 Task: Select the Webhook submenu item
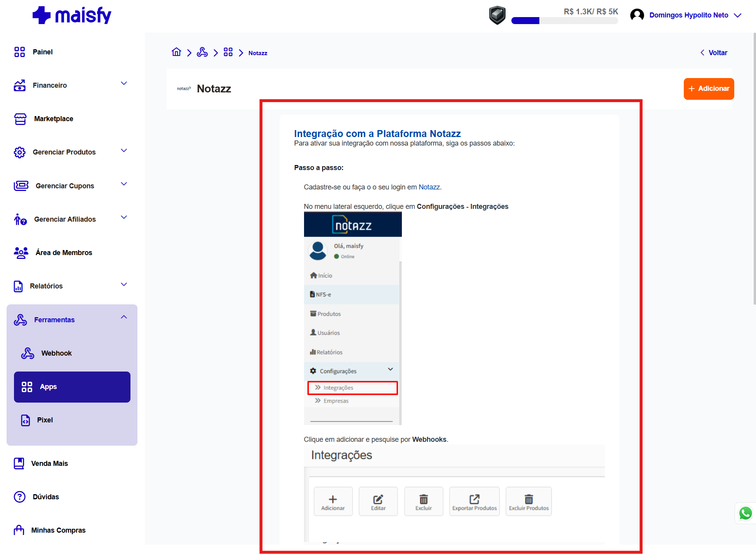[x=72, y=353]
